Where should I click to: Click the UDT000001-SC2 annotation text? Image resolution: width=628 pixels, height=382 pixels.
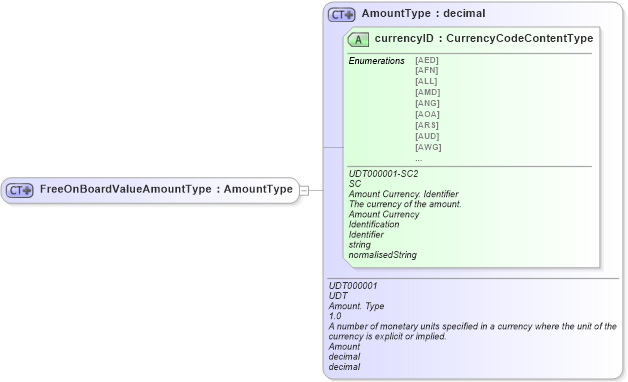383,174
